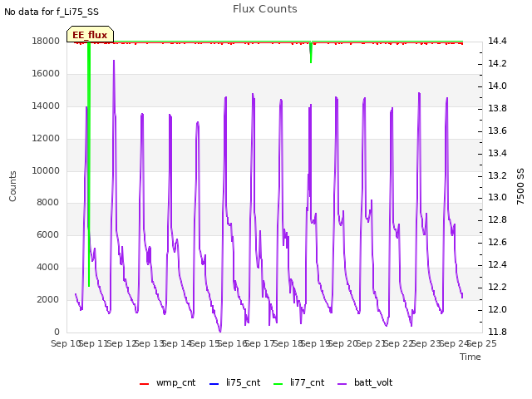This screenshot has height=399, width=532.
Task: Toggle the li77_cnt legend entry
Action: click(x=299, y=382)
